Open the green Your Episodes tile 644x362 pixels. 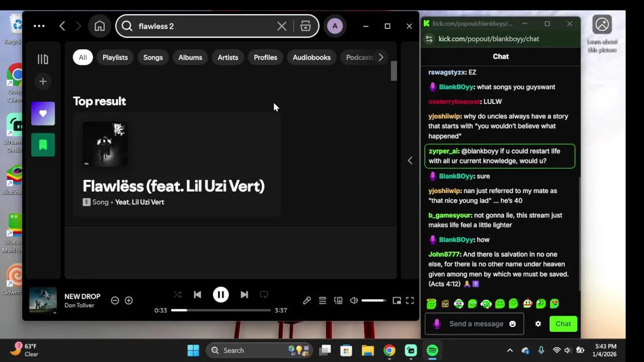(x=43, y=145)
